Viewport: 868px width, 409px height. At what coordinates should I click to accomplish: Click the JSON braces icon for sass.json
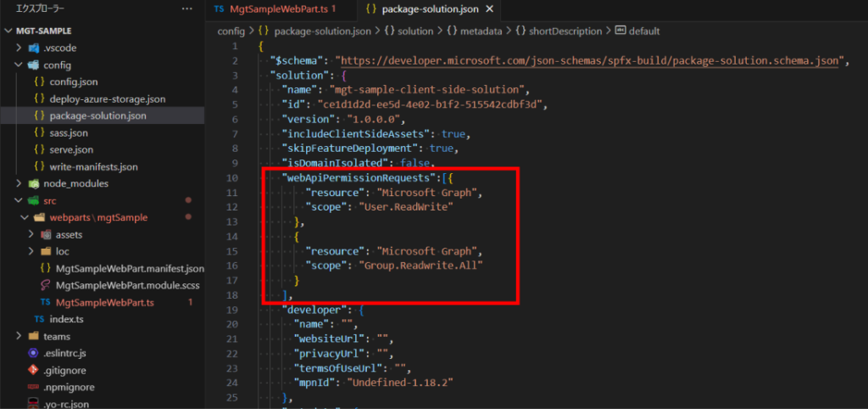[x=39, y=132]
